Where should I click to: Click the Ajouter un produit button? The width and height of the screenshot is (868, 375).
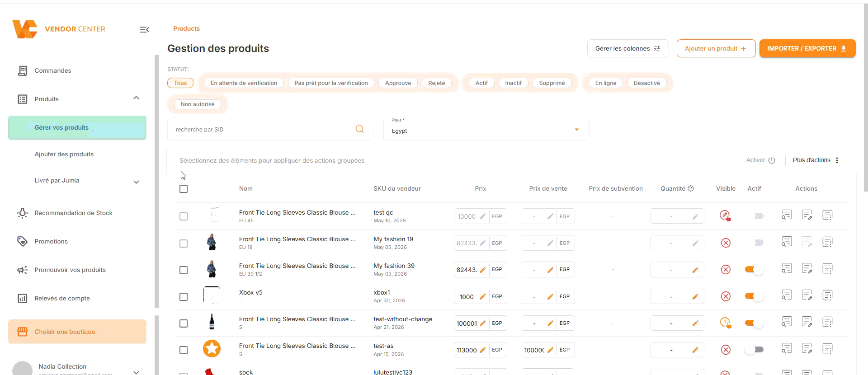coord(716,48)
